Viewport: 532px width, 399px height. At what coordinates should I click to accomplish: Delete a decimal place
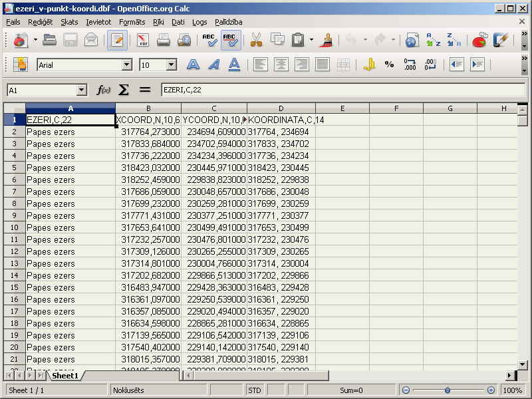point(430,65)
